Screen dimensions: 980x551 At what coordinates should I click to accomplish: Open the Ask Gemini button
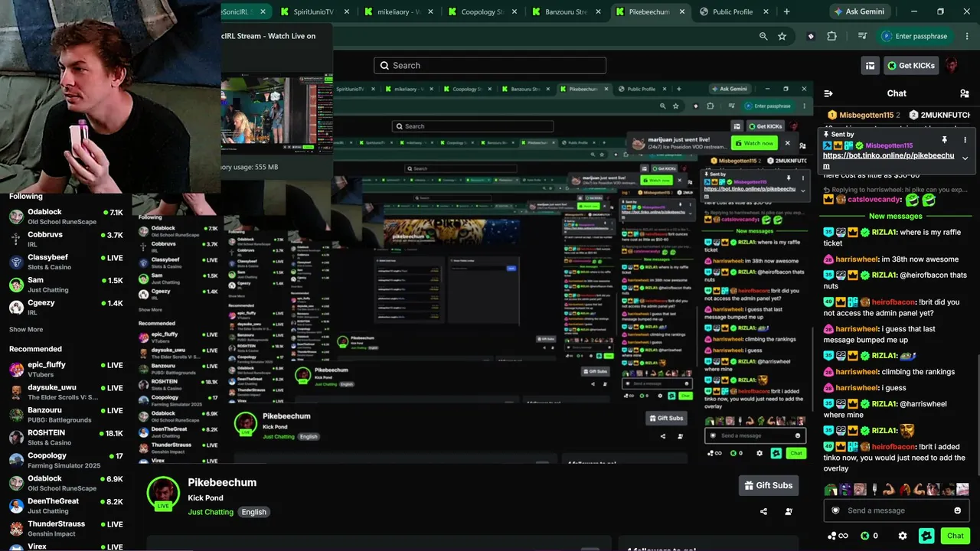click(x=861, y=11)
